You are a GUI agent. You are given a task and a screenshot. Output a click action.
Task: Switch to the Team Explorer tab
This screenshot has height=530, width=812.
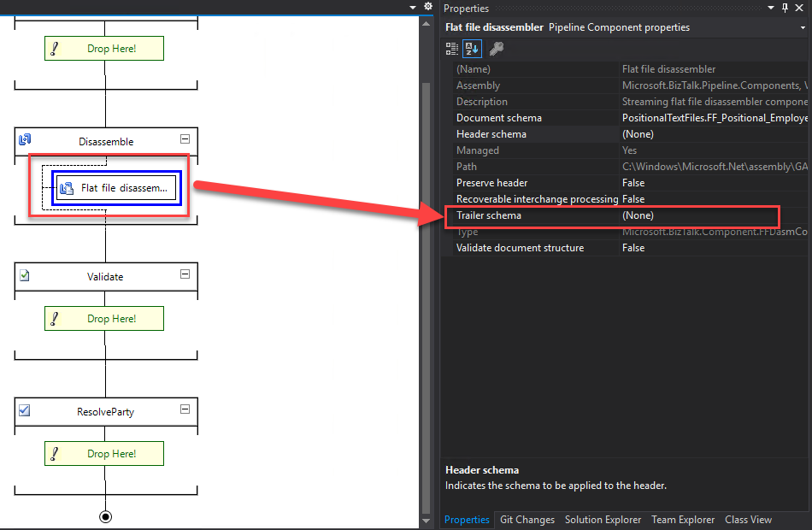click(683, 520)
